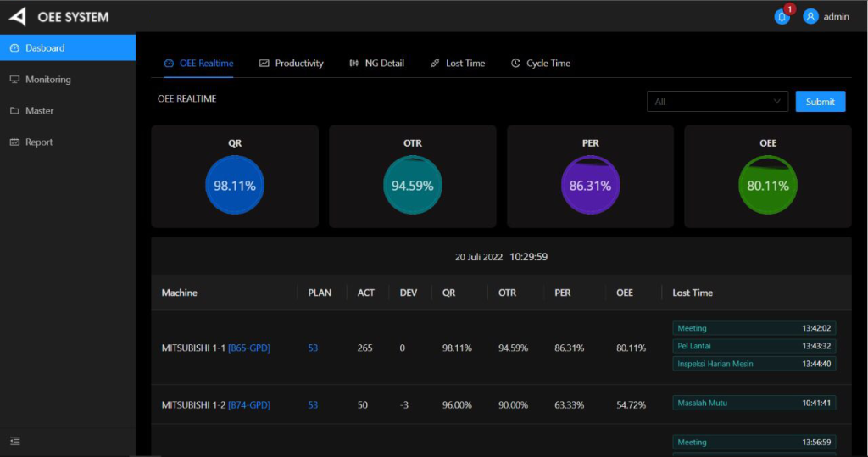Image resolution: width=868 pixels, height=457 pixels.
Task: Collapse the sidebar using bottom menu icon
Action: coord(14,441)
